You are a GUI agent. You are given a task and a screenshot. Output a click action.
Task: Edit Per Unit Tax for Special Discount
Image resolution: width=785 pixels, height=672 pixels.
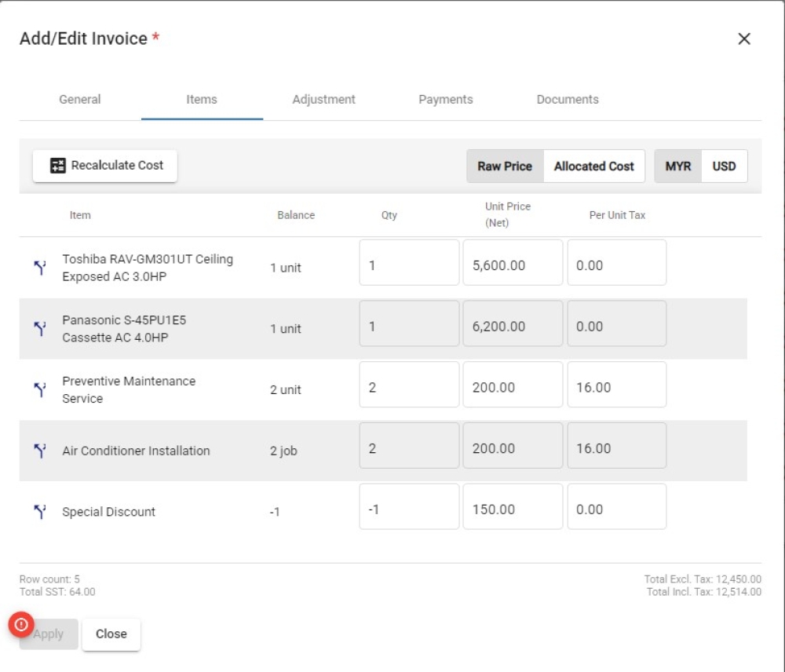click(x=617, y=507)
